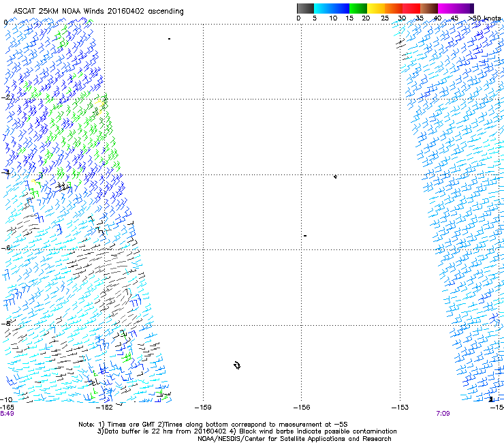This screenshot has height=443, width=504.
Task: Click the -165 longitude label
Action: pyautogui.click(x=7, y=408)
